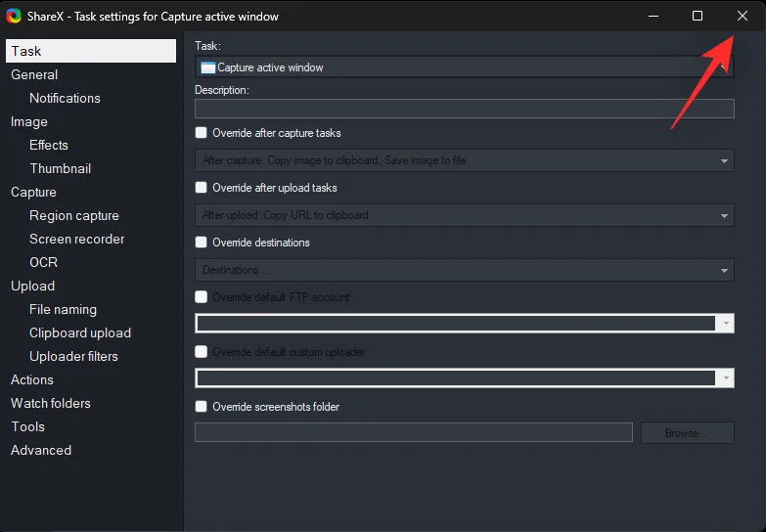Check Override destinations option
The image size is (766, 532).
click(x=202, y=243)
